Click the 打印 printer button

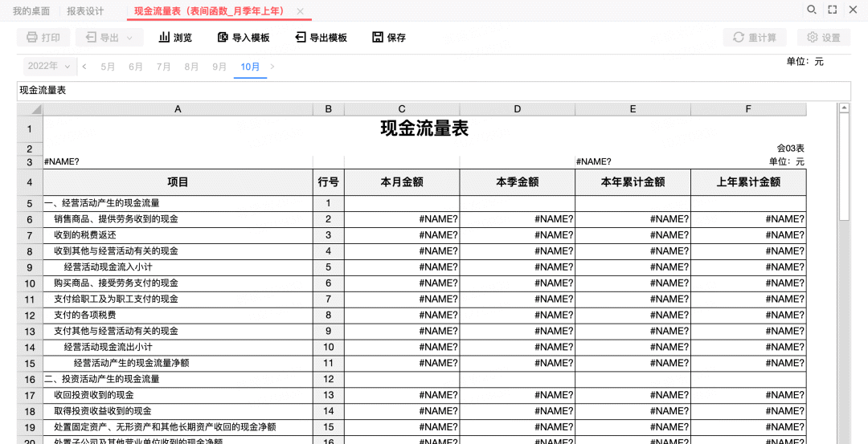point(43,37)
